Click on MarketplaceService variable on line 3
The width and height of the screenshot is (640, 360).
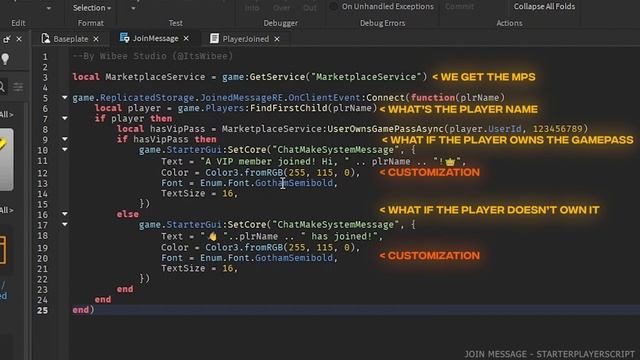pyautogui.click(x=155, y=77)
